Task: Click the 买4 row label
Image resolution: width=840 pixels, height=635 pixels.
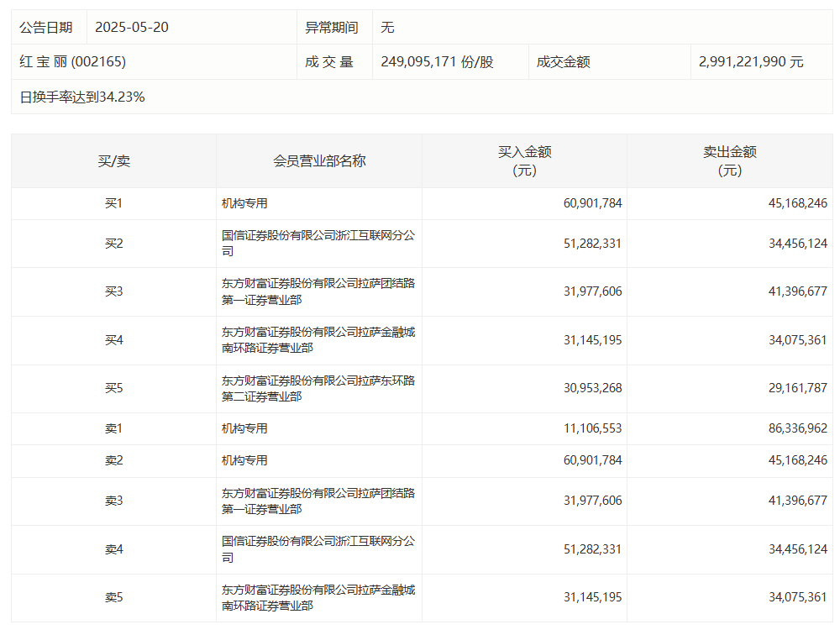Action: [114, 339]
